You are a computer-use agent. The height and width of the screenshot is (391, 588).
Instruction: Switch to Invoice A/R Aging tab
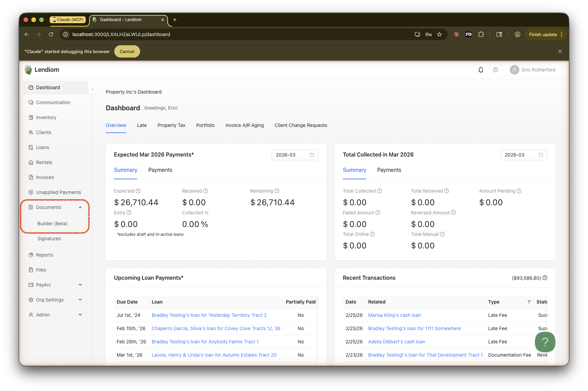[x=245, y=125]
